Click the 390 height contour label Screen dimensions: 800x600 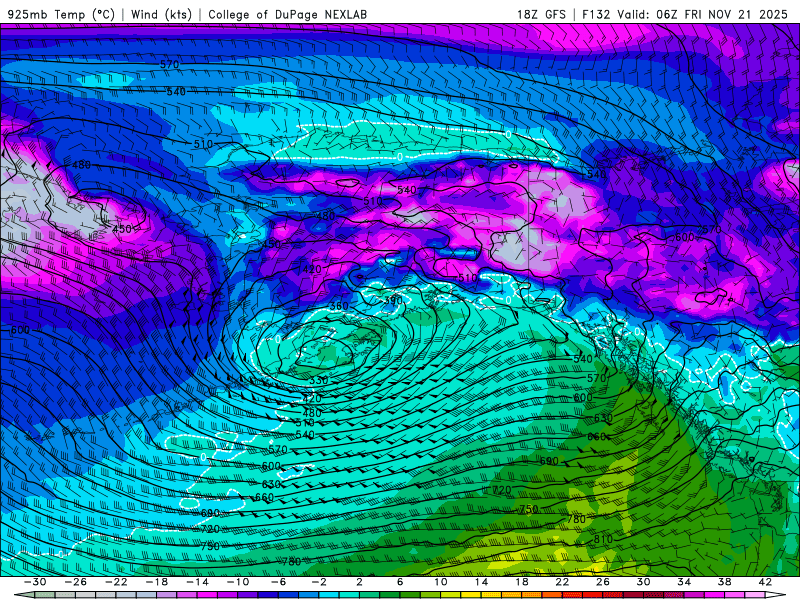pyautogui.click(x=393, y=301)
